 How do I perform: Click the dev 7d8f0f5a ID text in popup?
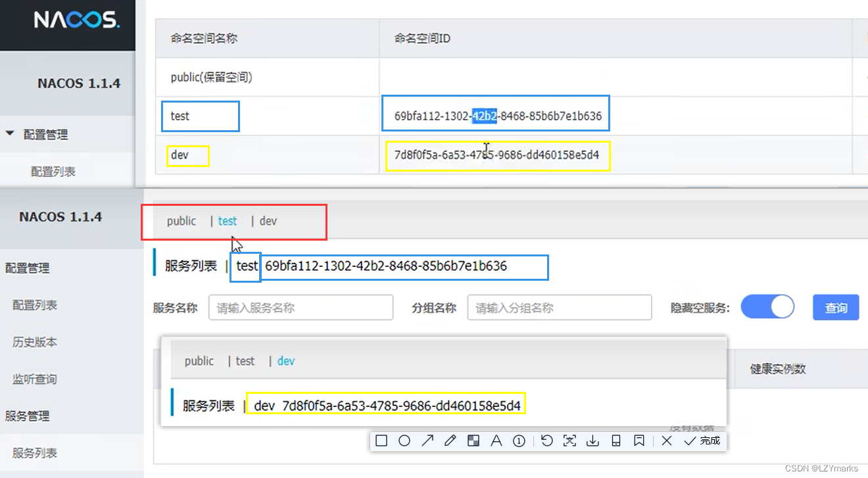click(387, 406)
